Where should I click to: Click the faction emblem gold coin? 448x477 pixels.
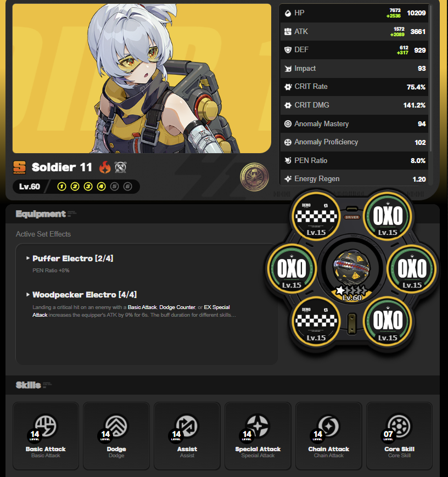point(254,177)
